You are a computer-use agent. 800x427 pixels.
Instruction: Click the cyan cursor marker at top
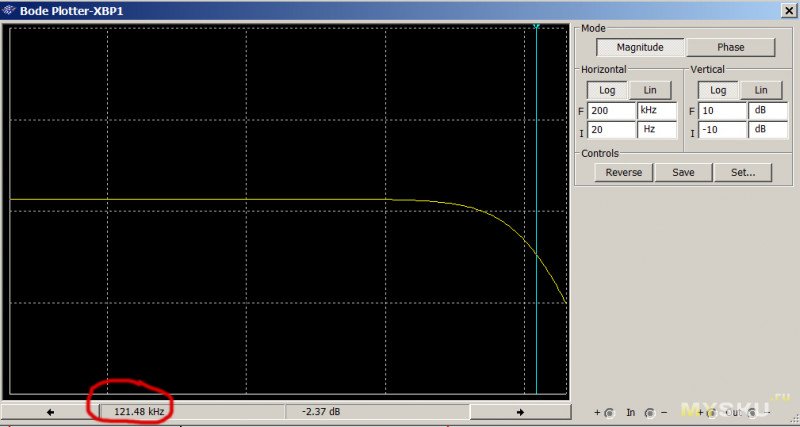pyautogui.click(x=537, y=27)
